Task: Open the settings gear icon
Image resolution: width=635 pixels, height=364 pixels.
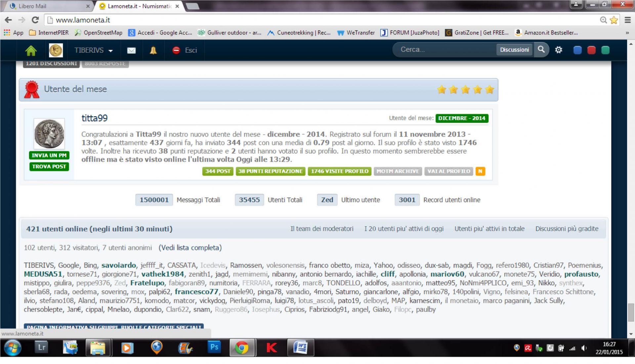Action: click(x=559, y=50)
